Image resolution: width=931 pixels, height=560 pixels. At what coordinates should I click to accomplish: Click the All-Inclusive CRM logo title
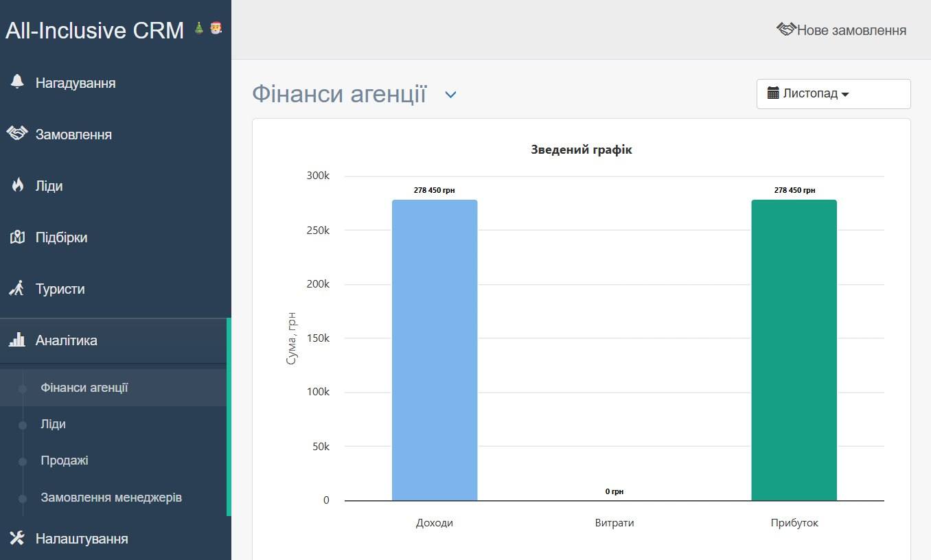[x=95, y=30]
